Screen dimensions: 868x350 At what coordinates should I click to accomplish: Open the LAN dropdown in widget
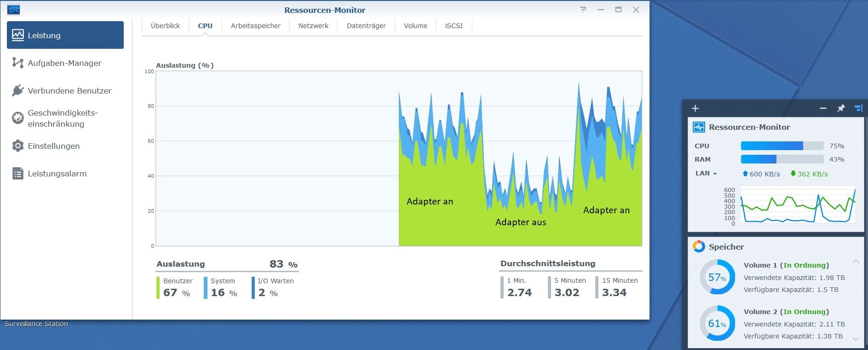[706, 174]
